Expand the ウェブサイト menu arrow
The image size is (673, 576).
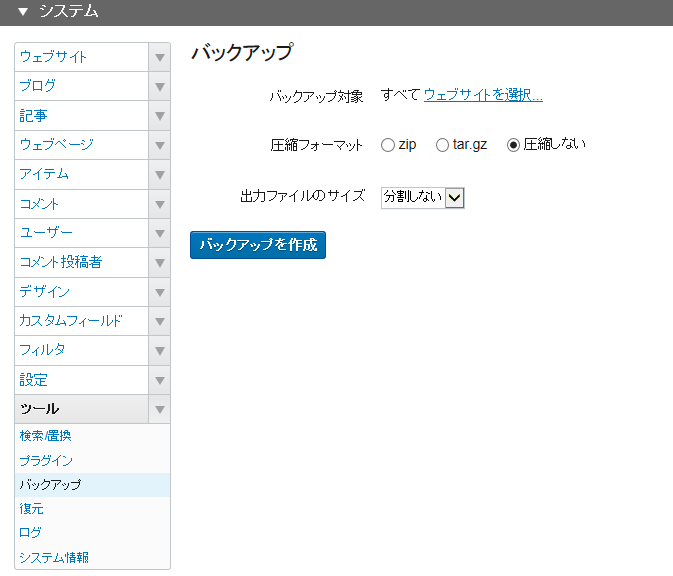160,57
